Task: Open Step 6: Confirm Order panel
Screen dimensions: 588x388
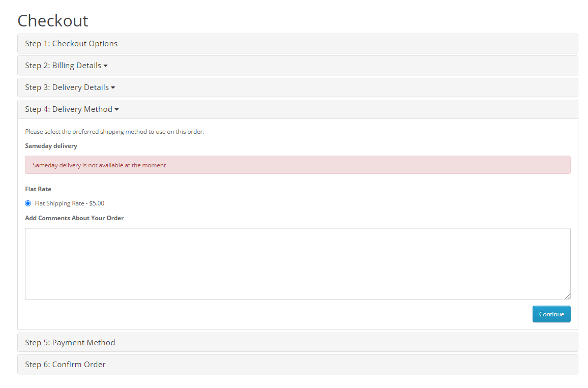Action: click(x=65, y=365)
